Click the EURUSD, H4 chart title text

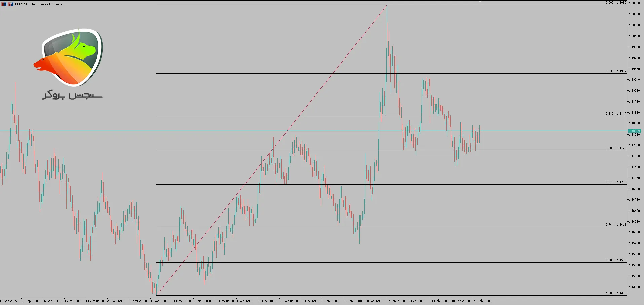[39, 4]
